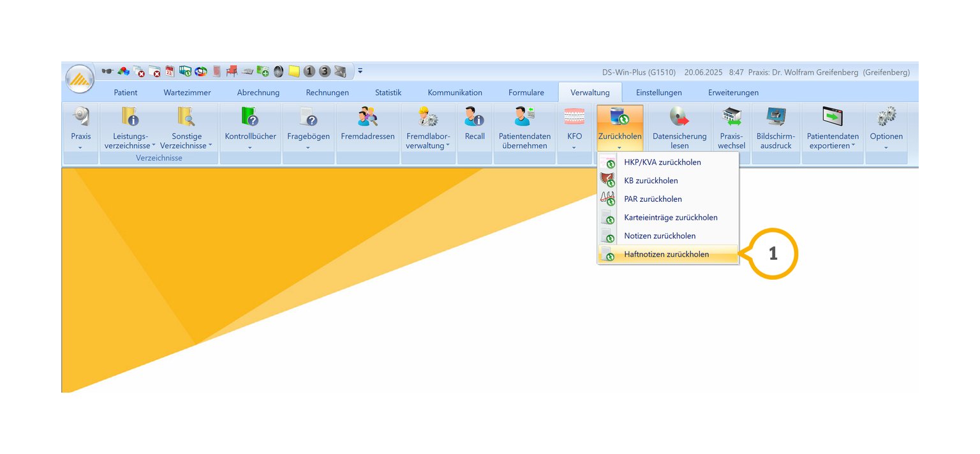The image size is (980, 454).
Task: Click the green card with plus icon
Action: point(263,71)
